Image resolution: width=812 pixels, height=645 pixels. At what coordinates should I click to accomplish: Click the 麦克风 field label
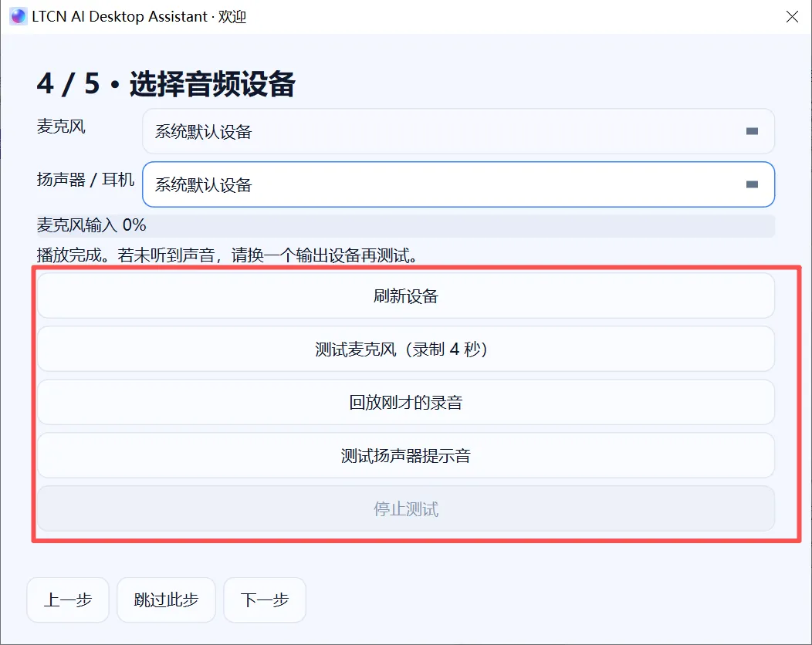tap(61, 127)
